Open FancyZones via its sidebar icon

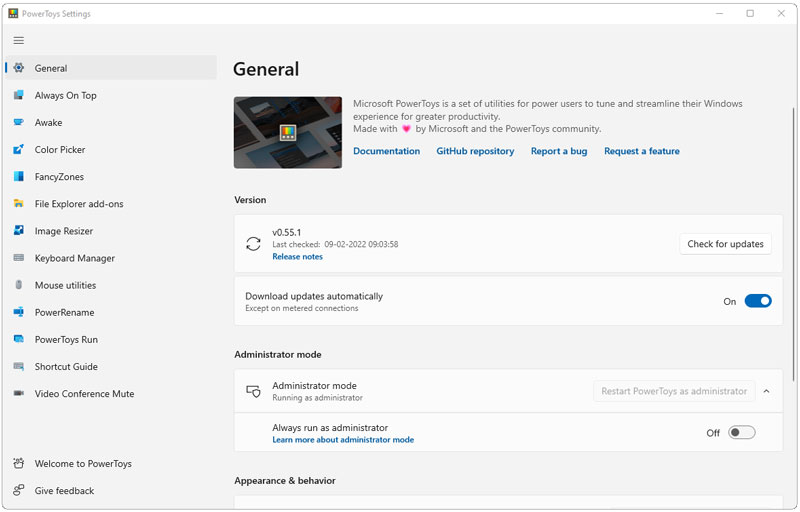(18, 176)
